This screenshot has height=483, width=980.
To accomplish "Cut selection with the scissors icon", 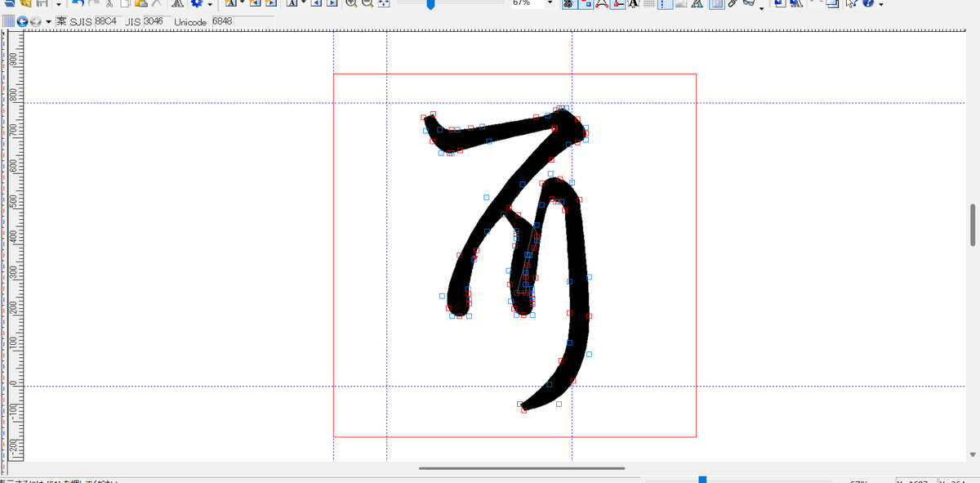I will pos(109,3).
